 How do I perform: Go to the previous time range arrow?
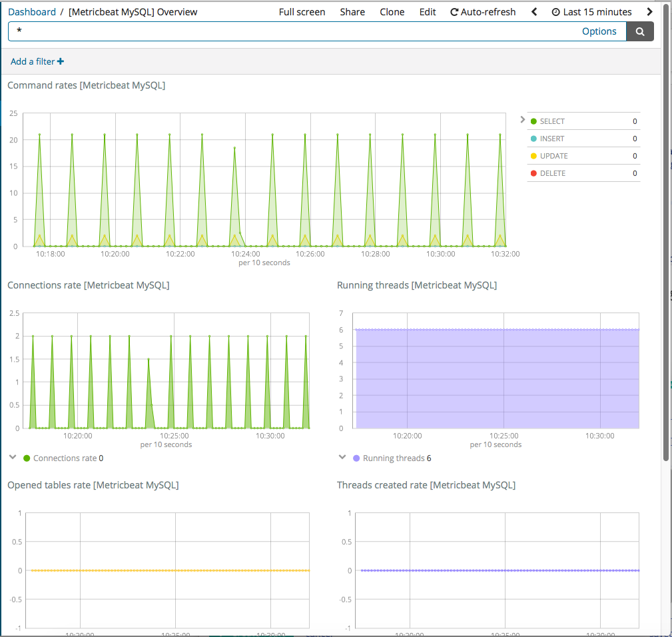[534, 12]
